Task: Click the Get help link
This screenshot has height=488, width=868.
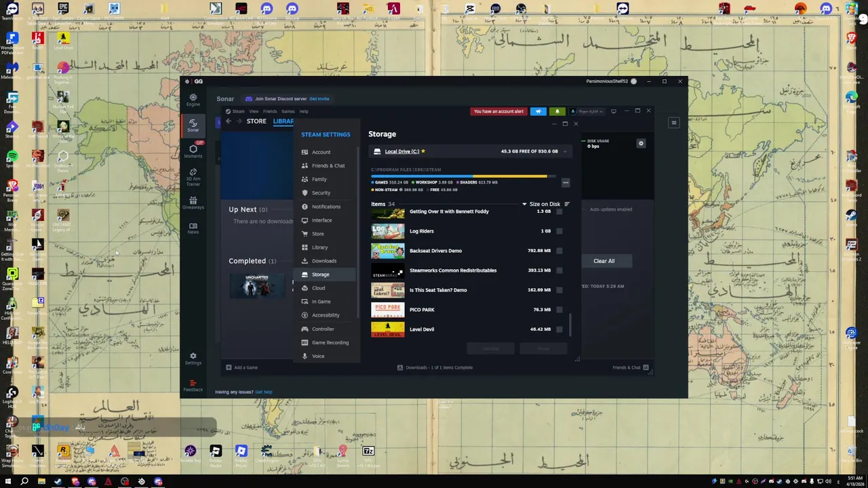Action: [x=264, y=392]
